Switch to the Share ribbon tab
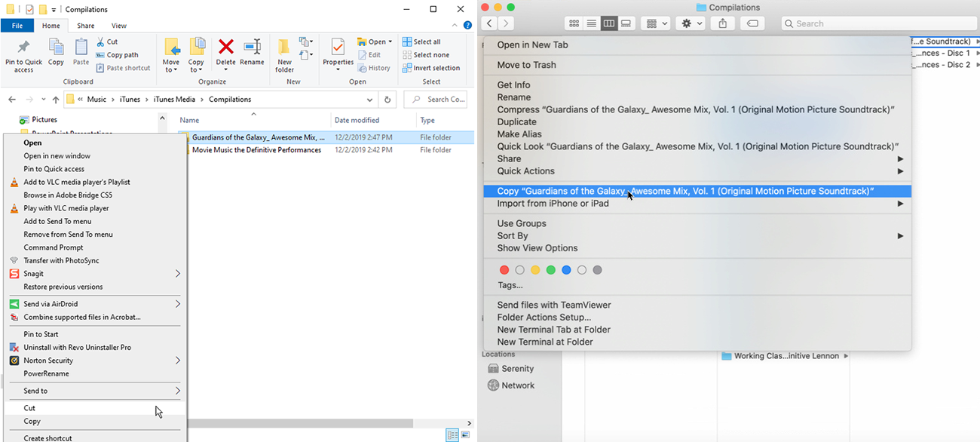 [85, 26]
